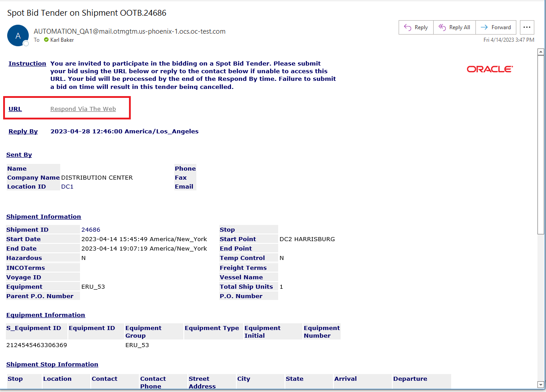Click Karl Baker's green presence status icon
This screenshot has height=392, width=546.
[46, 40]
